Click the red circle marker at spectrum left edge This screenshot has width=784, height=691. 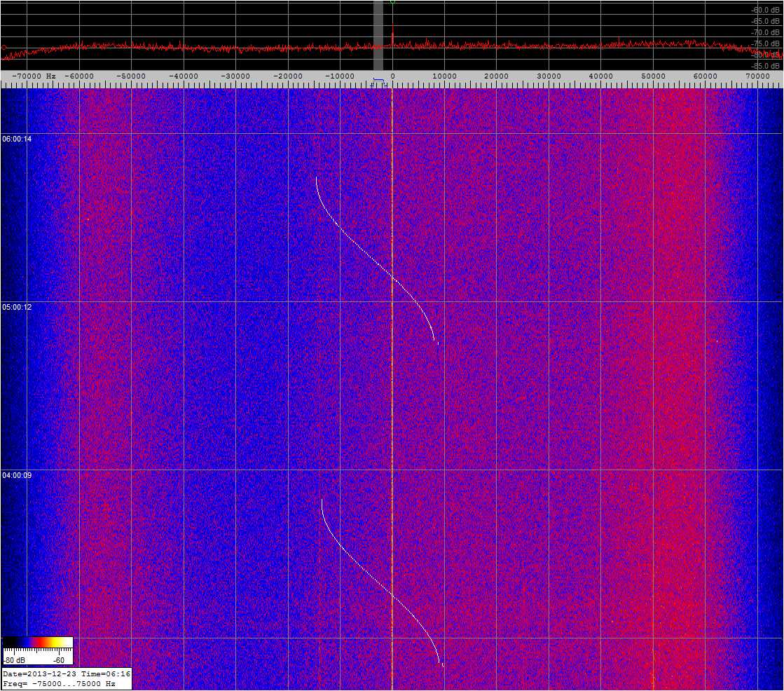tap(4, 48)
